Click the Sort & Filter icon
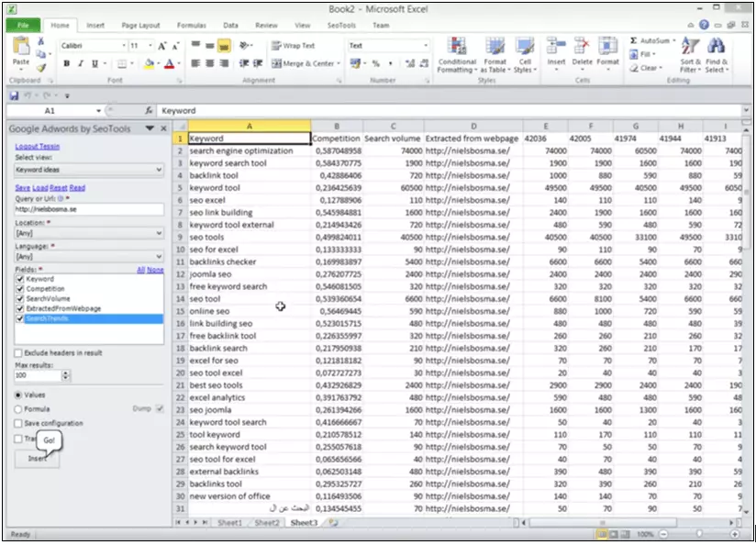Viewport: 756px width, 545px height. pos(689,48)
